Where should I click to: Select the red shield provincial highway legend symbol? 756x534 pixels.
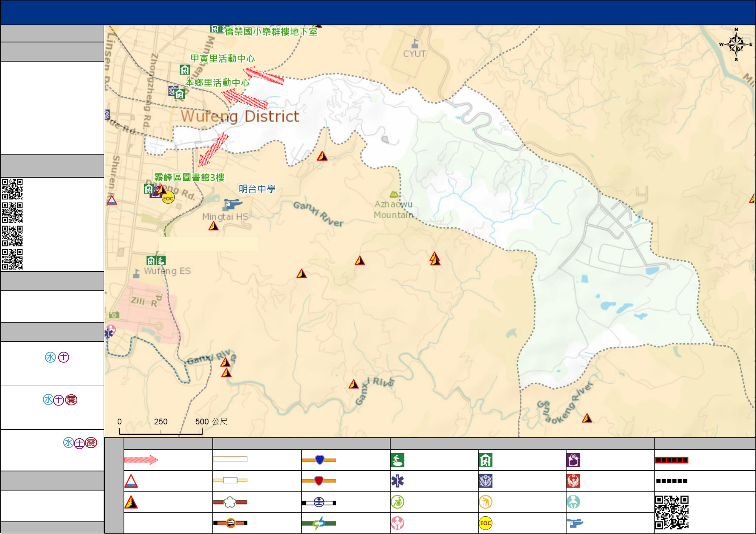tap(319, 481)
